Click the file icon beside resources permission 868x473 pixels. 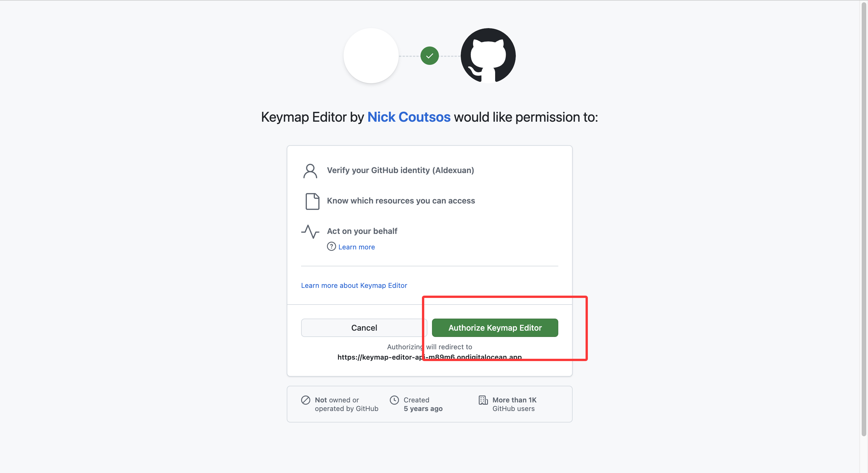pos(312,201)
